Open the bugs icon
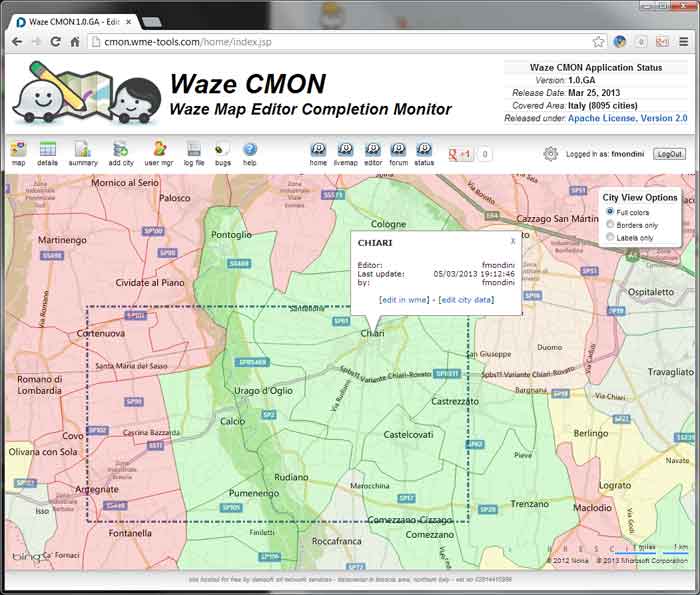The width and height of the screenshot is (700, 595). [223, 153]
